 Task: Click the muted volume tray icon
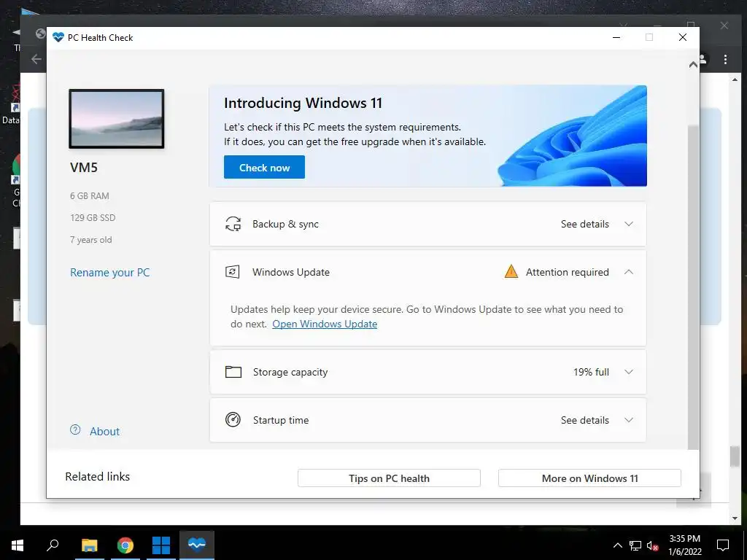pos(653,545)
